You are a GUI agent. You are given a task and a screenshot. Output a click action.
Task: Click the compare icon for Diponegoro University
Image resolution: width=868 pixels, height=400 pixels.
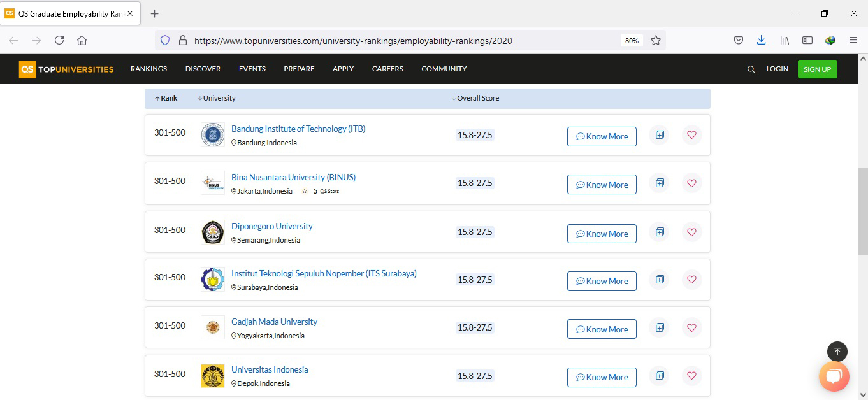[659, 232]
